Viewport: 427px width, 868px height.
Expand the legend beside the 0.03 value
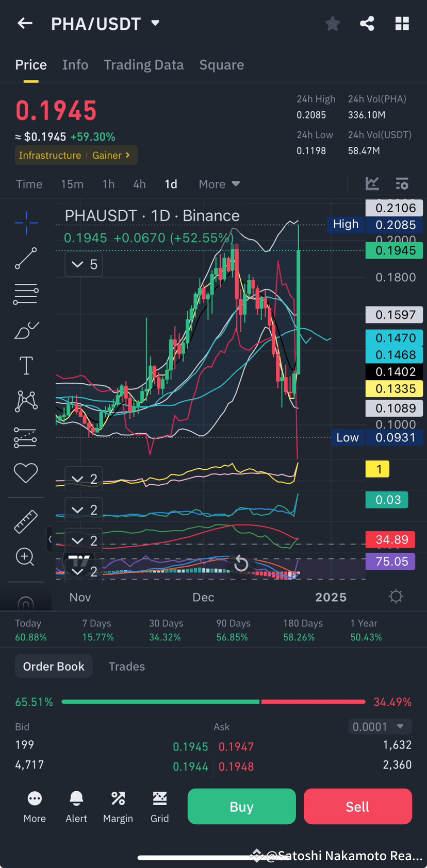(84, 510)
